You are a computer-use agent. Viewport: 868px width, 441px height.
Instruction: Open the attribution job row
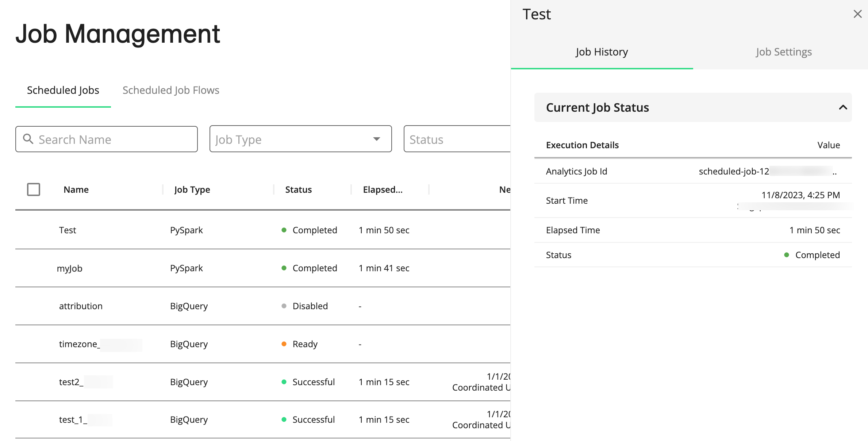click(x=81, y=306)
